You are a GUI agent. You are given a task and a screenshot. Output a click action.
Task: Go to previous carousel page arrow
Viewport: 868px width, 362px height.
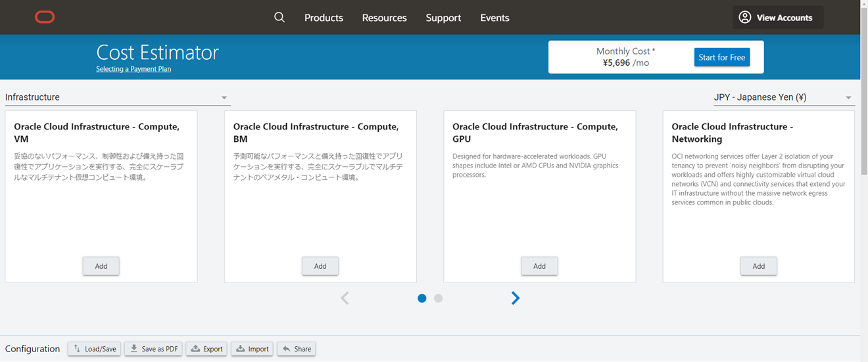coord(345,298)
